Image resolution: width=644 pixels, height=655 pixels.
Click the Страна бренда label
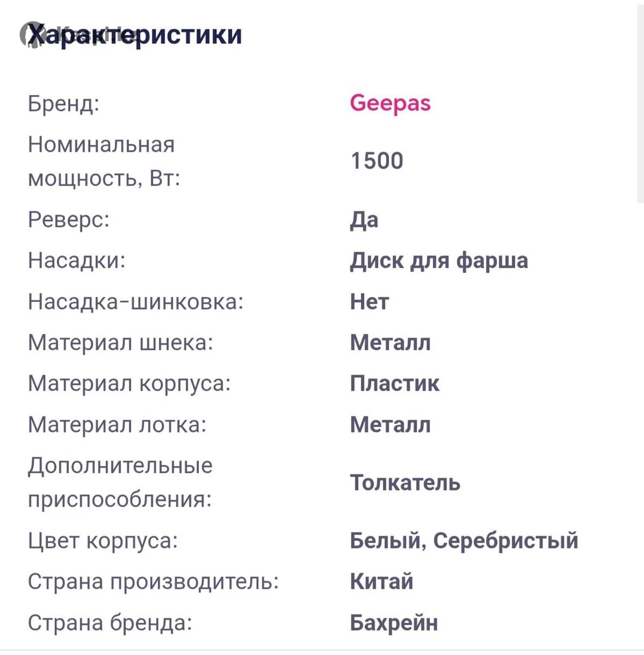pyautogui.click(x=110, y=622)
